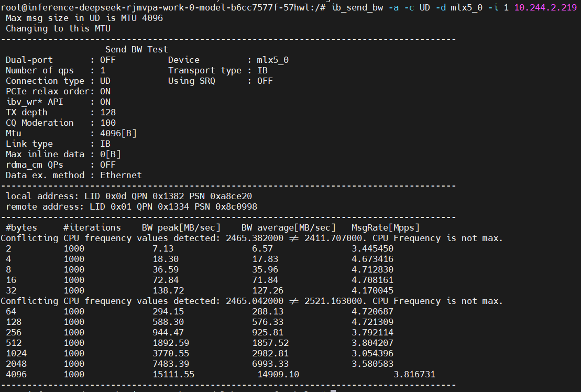Screen dimensions: 581x392
Task: Click peak value "7483.39" in the 2048 row
Action: click(x=171, y=364)
